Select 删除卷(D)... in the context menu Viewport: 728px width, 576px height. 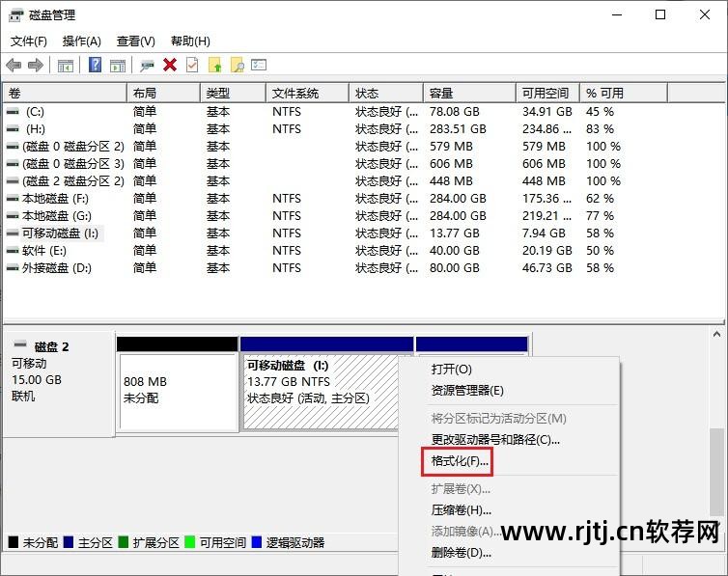[x=510, y=553]
